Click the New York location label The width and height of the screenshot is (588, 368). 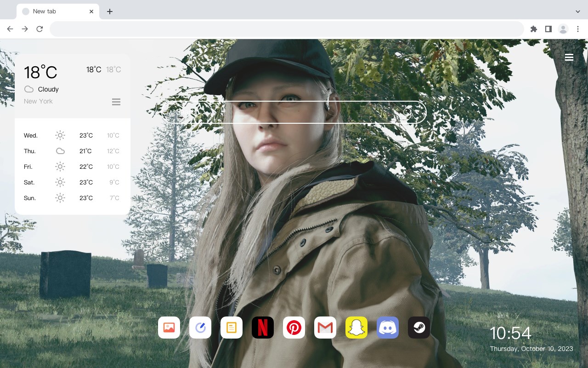(38, 101)
